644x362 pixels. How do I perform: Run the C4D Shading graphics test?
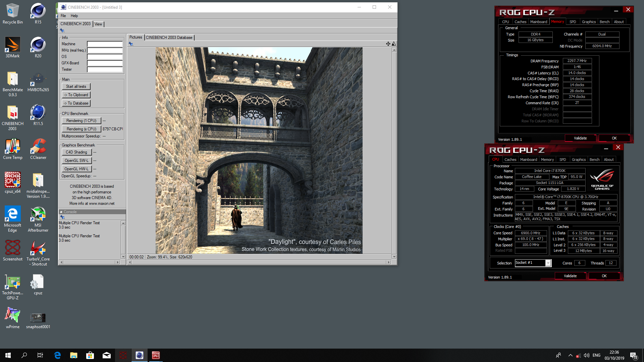coord(76,152)
